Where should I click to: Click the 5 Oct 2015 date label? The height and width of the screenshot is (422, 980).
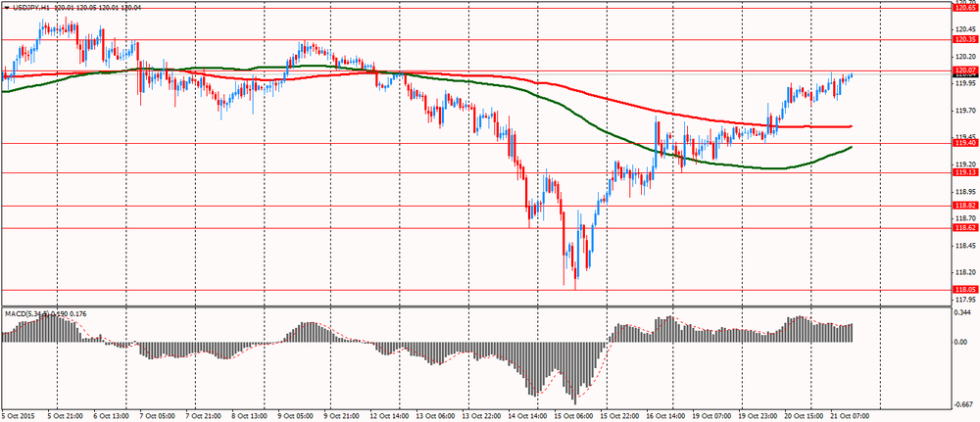point(16,414)
